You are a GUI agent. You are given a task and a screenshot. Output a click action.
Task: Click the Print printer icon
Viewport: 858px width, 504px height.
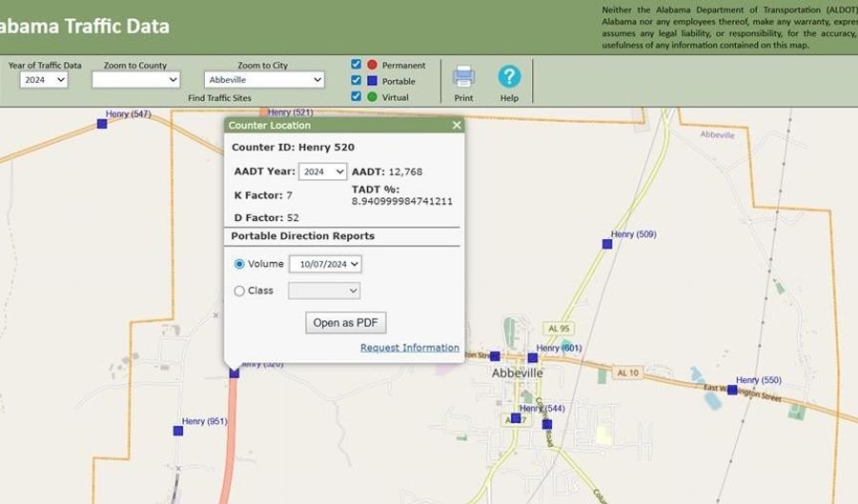pos(463,77)
